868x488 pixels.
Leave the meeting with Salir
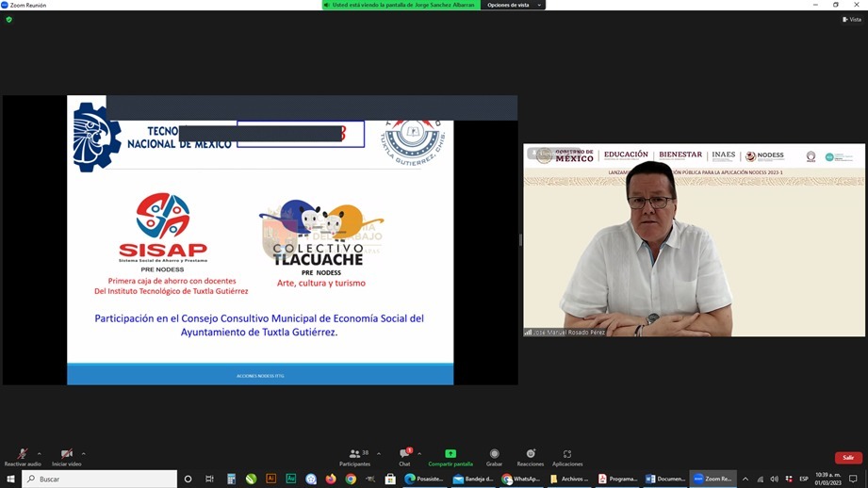coord(848,458)
